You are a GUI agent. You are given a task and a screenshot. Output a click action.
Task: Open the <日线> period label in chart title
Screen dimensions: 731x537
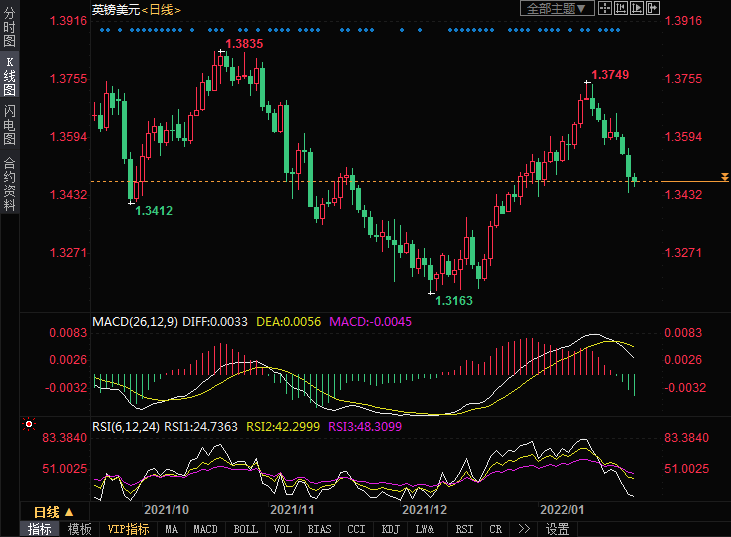162,9
